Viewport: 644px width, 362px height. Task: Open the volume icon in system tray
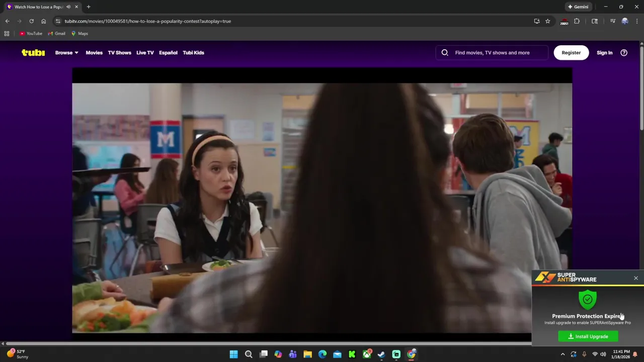click(603, 354)
